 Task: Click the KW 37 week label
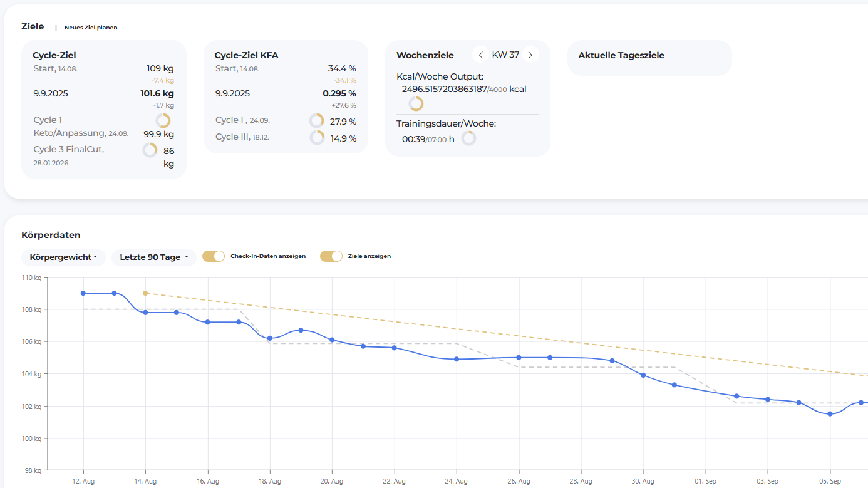click(505, 55)
